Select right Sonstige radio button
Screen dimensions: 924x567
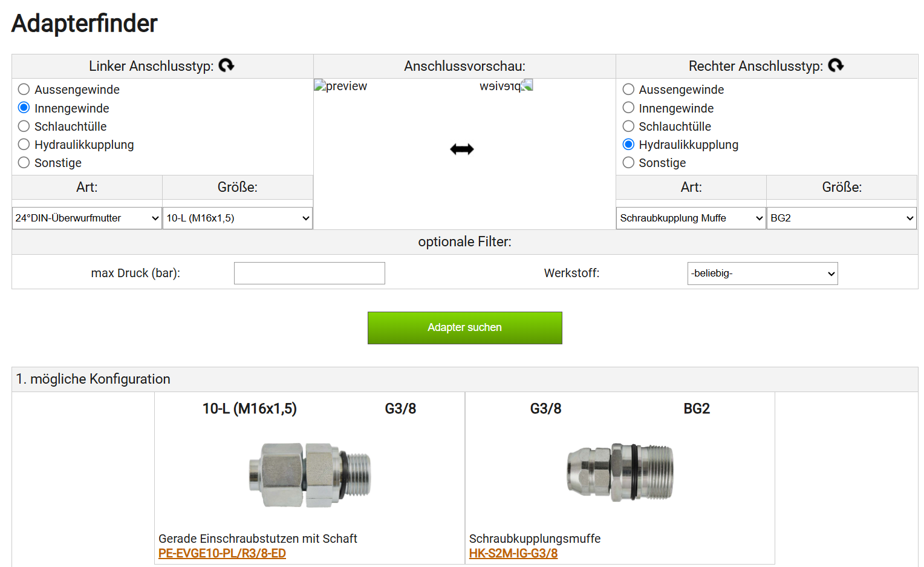(x=628, y=163)
